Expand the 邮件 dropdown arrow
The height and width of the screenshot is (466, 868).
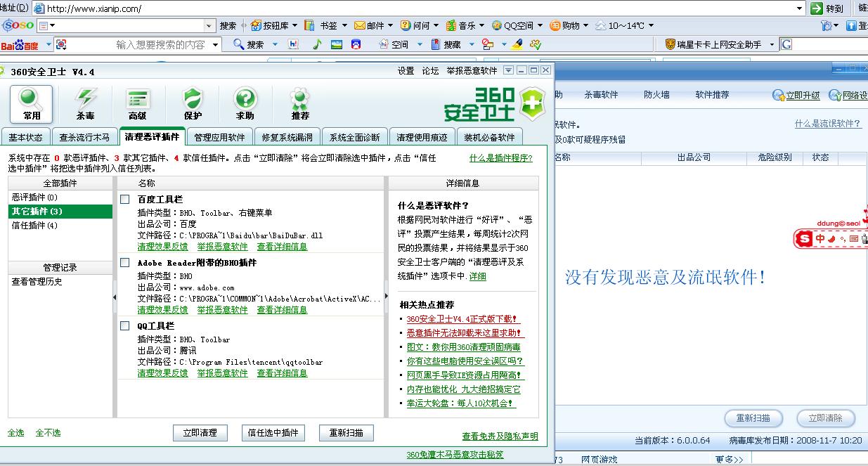391,25
